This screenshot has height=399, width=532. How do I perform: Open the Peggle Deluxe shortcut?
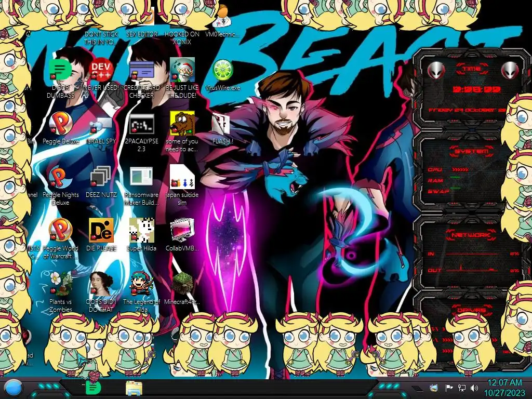pyautogui.click(x=60, y=124)
